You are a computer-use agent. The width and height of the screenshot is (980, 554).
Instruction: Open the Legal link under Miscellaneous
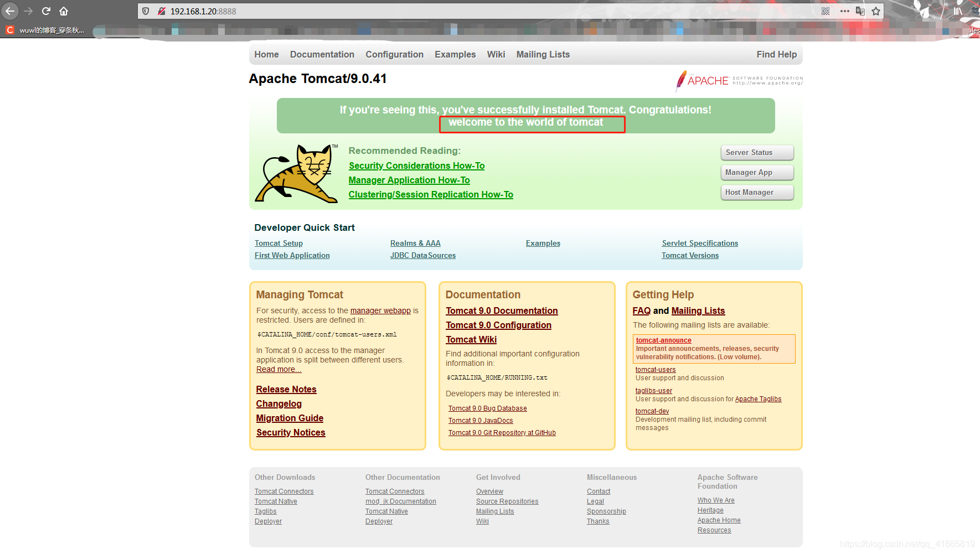coord(595,501)
